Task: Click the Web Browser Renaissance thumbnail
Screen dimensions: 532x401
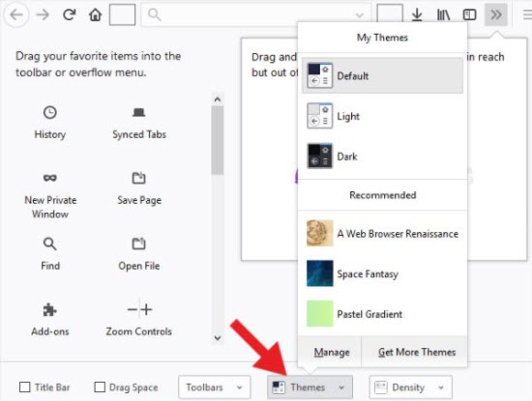Action: coord(319,233)
